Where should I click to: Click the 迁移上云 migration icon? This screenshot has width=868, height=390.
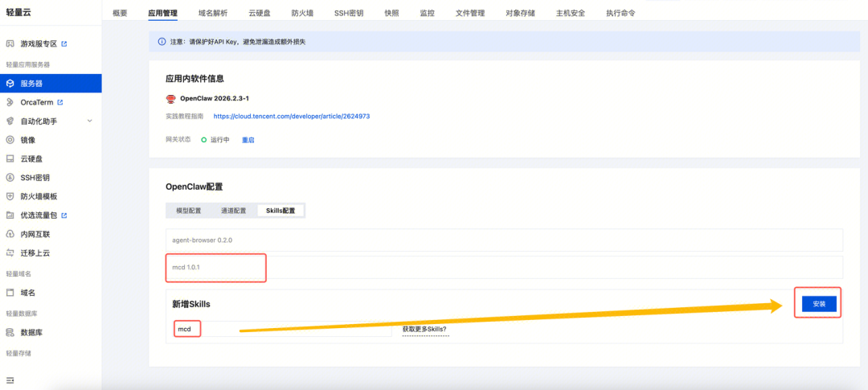(10, 253)
